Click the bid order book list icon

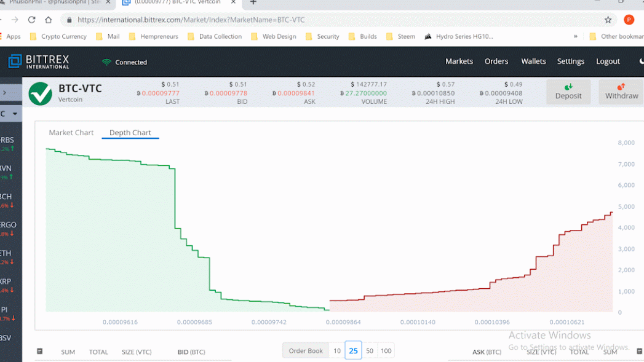click(x=40, y=352)
